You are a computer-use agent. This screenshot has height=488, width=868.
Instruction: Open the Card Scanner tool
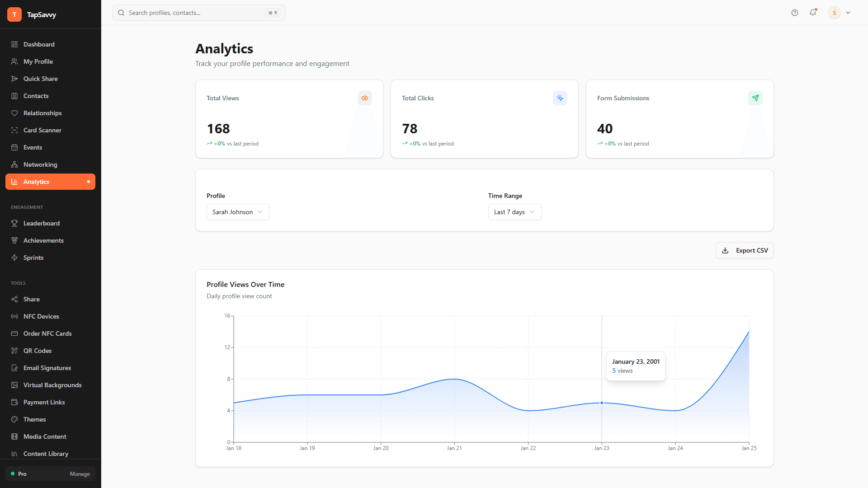(42, 130)
